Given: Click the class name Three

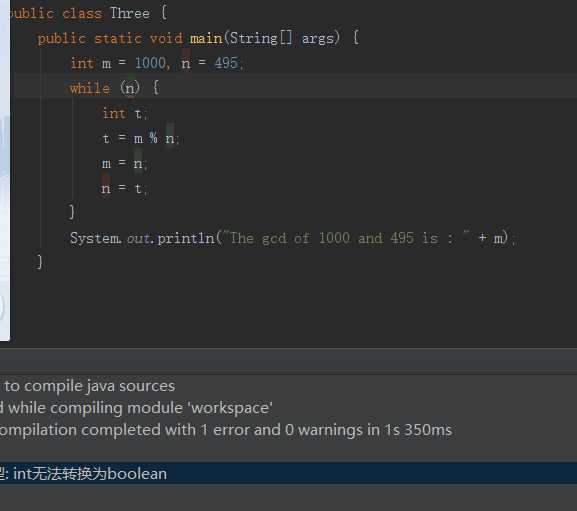Looking at the screenshot, I should 130,13.
